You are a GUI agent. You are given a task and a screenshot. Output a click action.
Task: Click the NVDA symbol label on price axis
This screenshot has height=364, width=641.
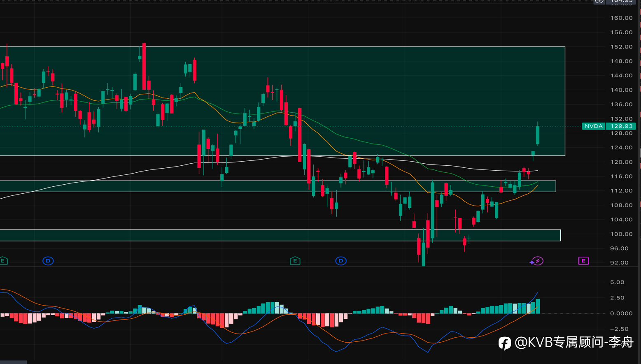[x=593, y=126]
